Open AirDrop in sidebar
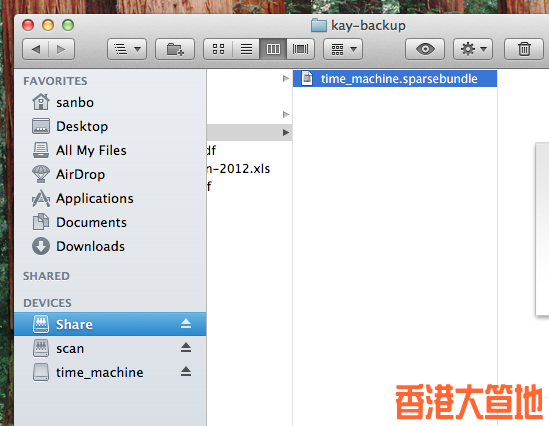The image size is (549, 426). tap(110, 174)
